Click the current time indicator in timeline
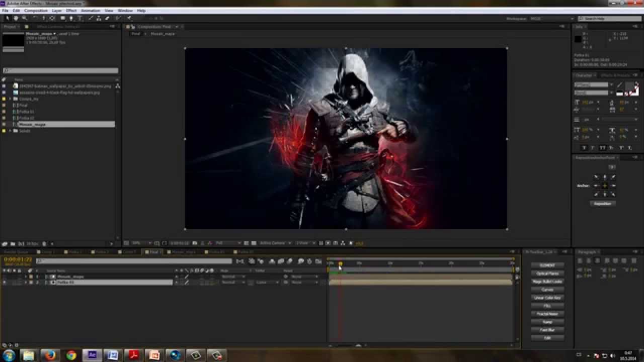644x362 pixels. [340, 263]
